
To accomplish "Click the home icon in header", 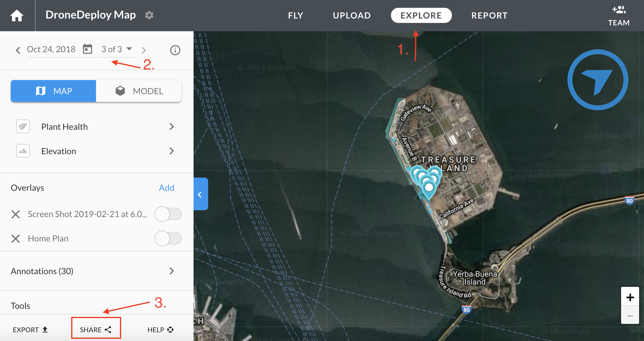I will pos(17,16).
